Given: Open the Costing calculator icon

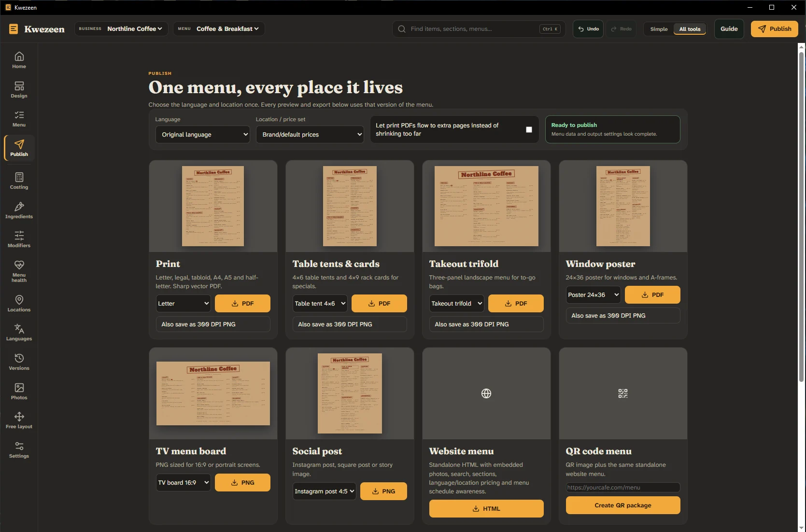Looking at the screenshot, I should pyautogui.click(x=19, y=177).
